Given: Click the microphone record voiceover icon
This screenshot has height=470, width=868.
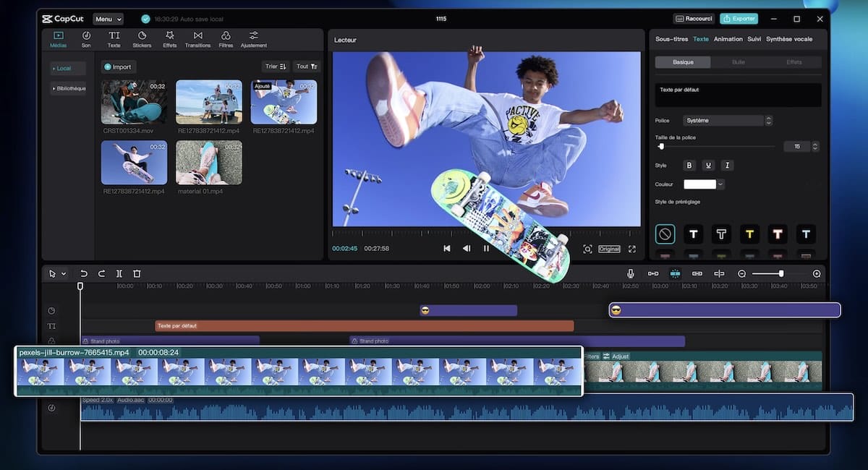Looking at the screenshot, I should (x=631, y=274).
